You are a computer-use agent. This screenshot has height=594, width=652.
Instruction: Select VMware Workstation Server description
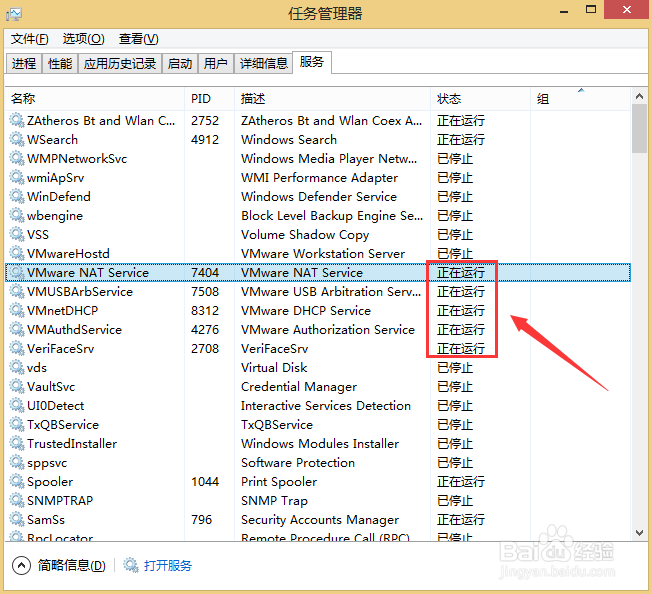pos(323,254)
